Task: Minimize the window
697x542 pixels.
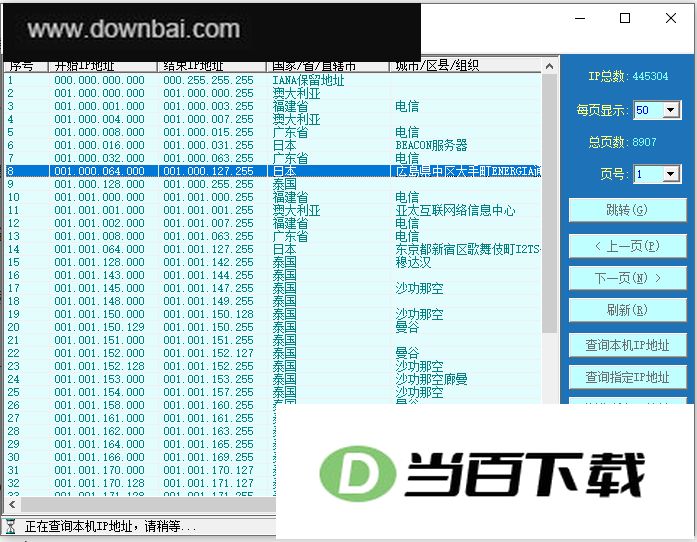Action: [580, 18]
